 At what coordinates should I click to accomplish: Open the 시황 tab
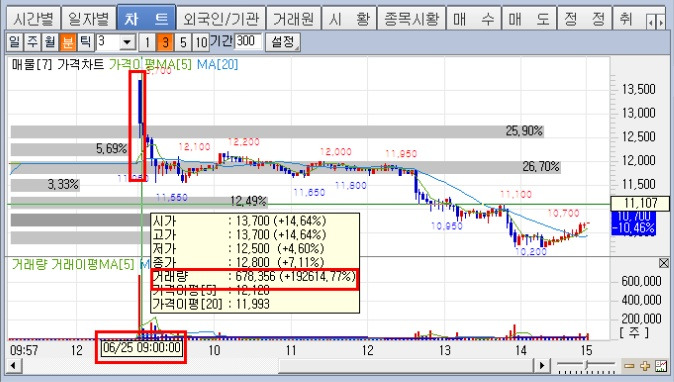click(349, 18)
